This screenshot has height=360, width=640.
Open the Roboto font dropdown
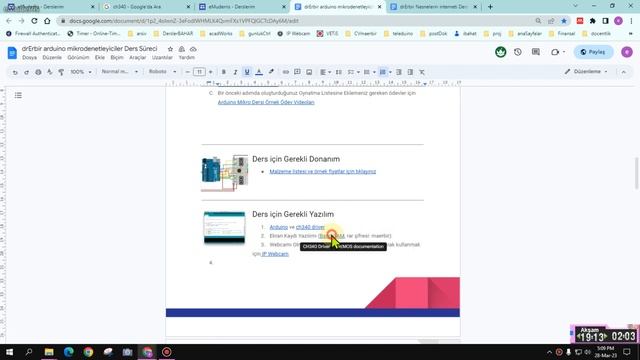click(162, 72)
